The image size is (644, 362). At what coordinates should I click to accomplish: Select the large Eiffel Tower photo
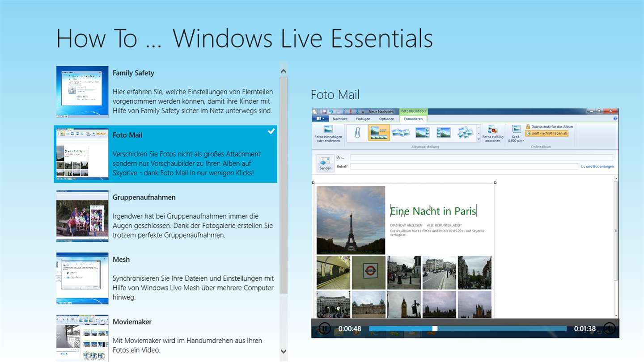tap(351, 220)
